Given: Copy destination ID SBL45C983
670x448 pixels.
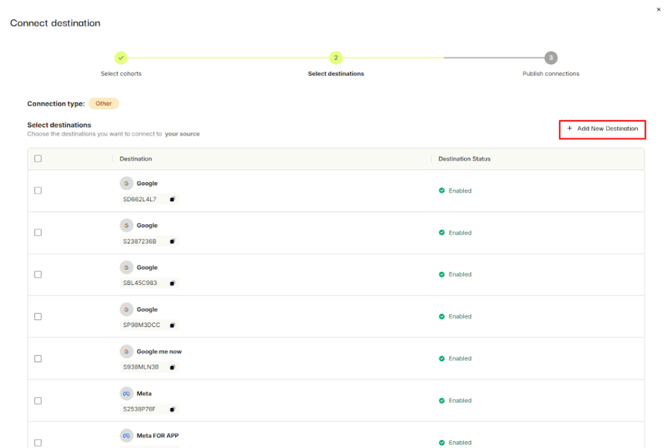Looking at the screenshot, I should (x=172, y=283).
